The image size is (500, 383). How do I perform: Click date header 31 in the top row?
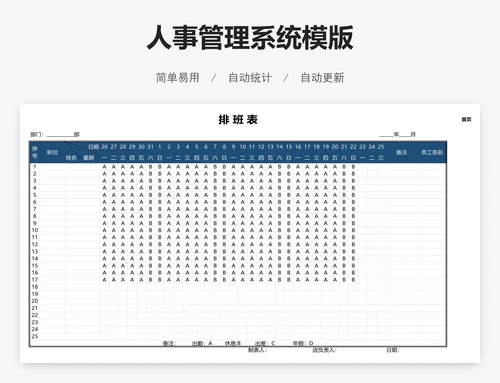click(x=150, y=147)
